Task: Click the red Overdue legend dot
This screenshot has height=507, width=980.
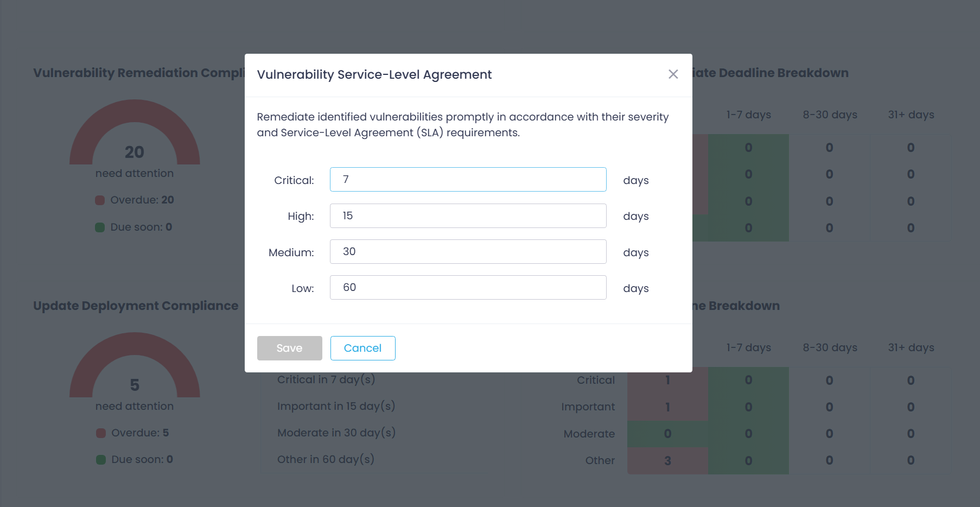Action: 100,200
